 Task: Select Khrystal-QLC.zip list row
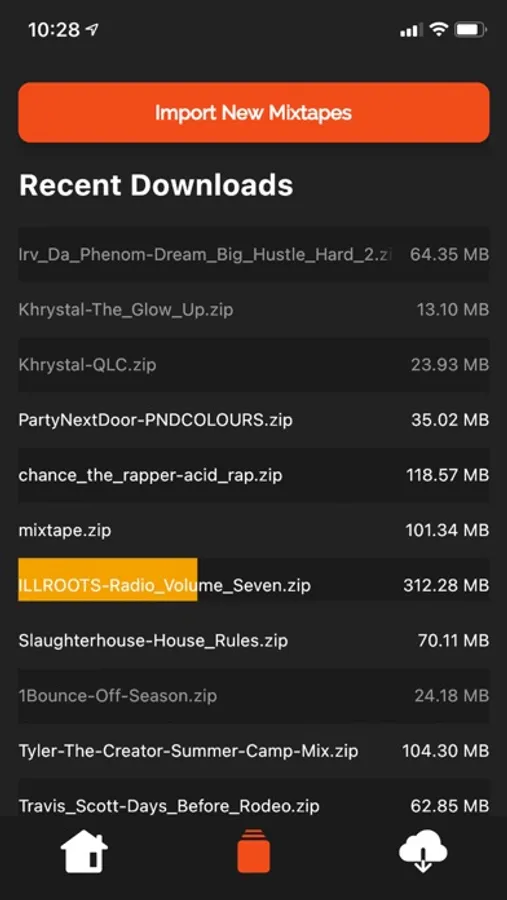254,364
